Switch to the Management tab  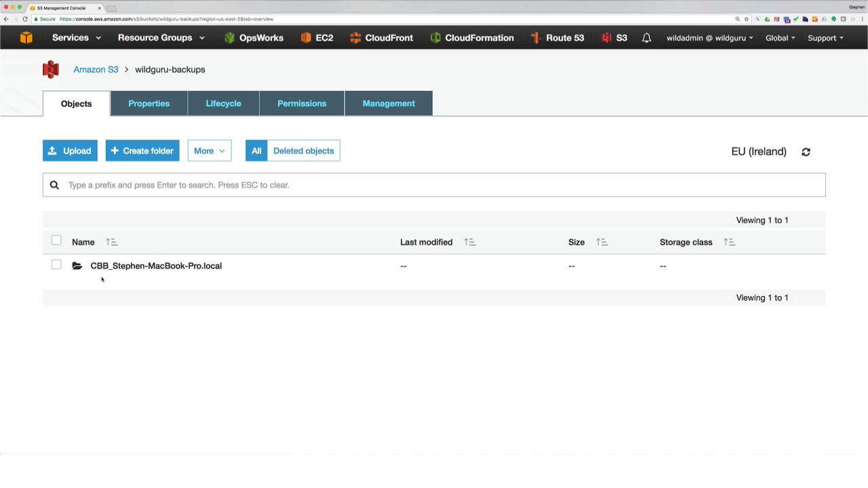click(x=389, y=104)
